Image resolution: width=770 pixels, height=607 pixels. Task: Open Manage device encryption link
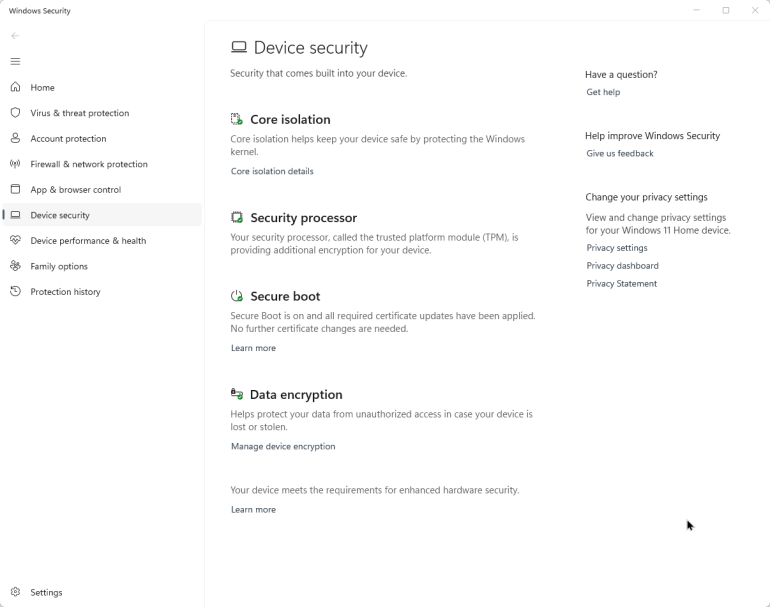(283, 446)
